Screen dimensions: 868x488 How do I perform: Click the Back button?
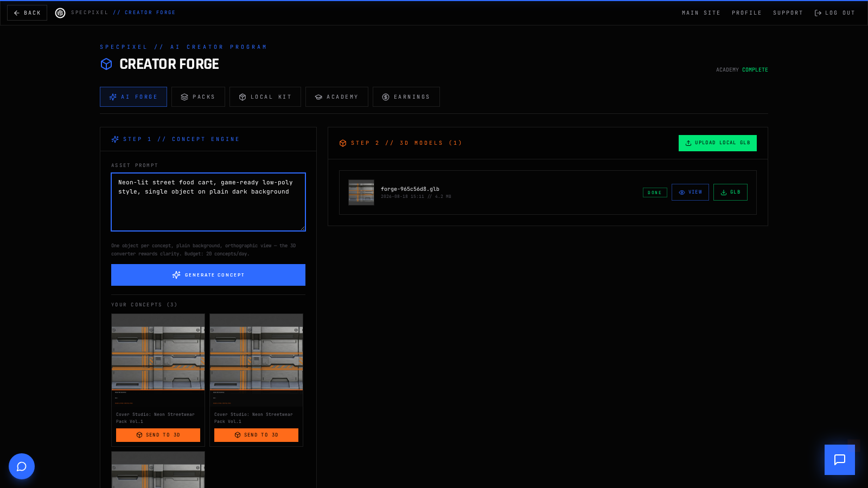27,12
